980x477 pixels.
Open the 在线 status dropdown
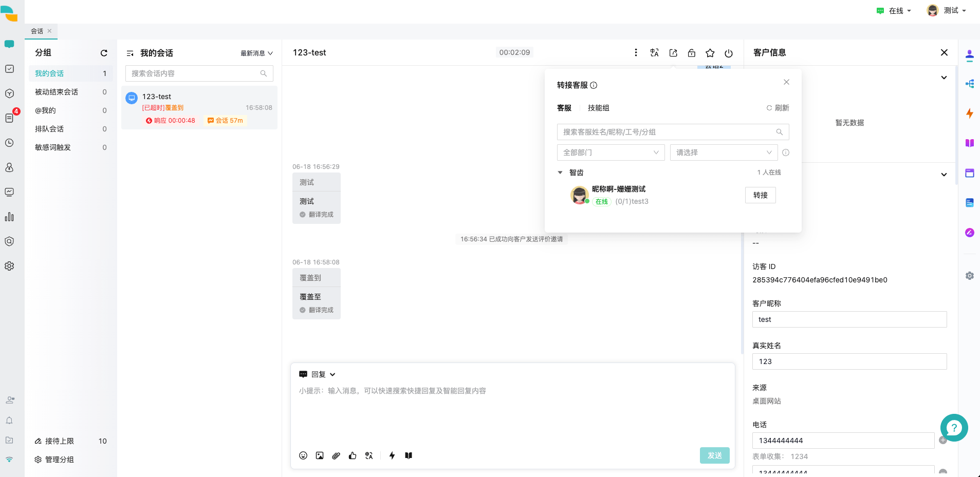point(894,11)
